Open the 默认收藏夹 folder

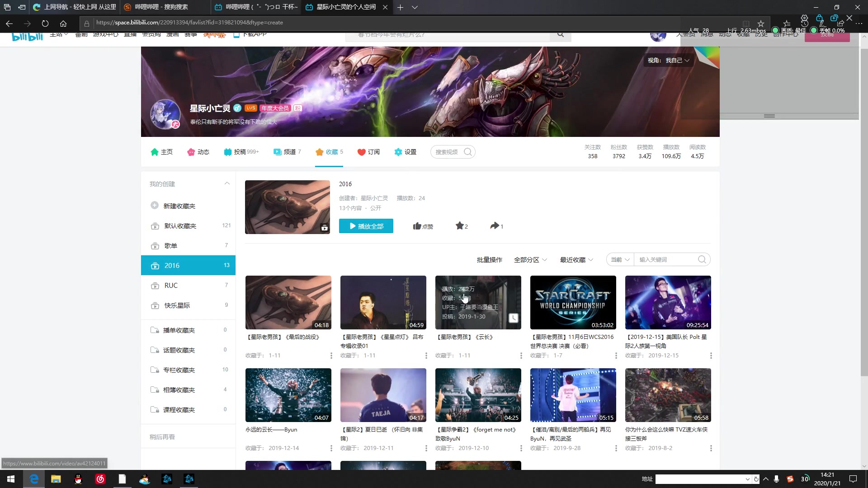click(188, 226)
